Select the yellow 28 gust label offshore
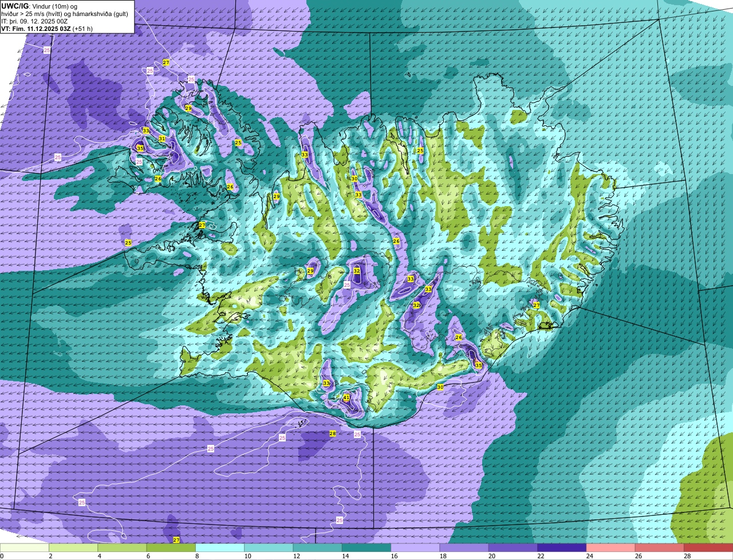The height and width of the screenshot is (560, 733). 333,434
